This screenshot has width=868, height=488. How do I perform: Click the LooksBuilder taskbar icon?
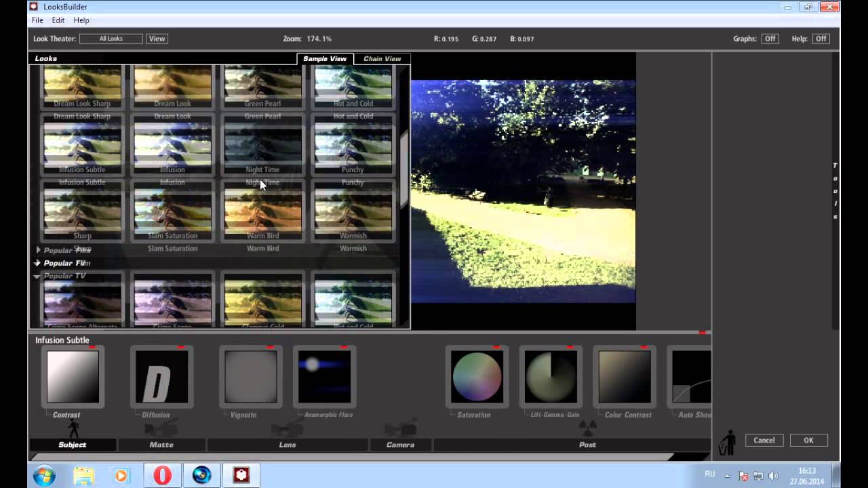pos(241,475)
